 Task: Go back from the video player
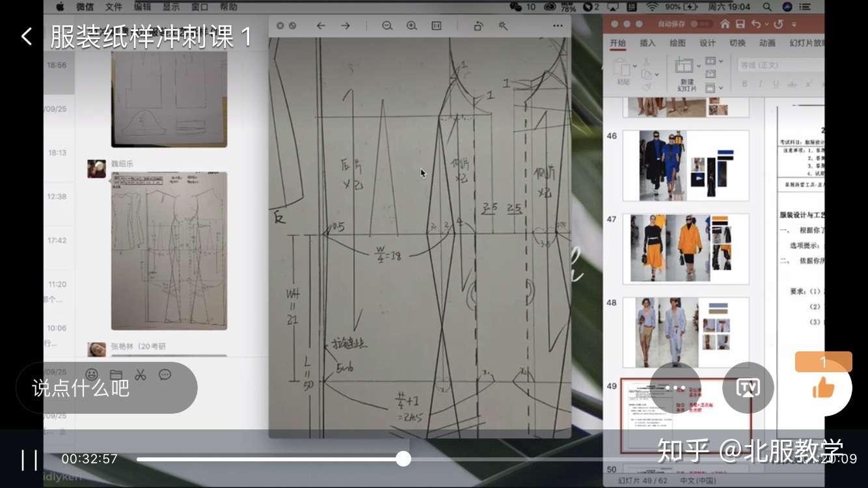point(26,36)
